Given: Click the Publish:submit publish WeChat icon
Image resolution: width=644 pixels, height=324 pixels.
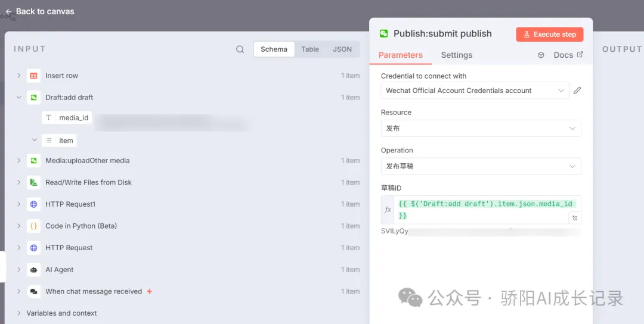Looking at the screenshot, I should 383,33.
